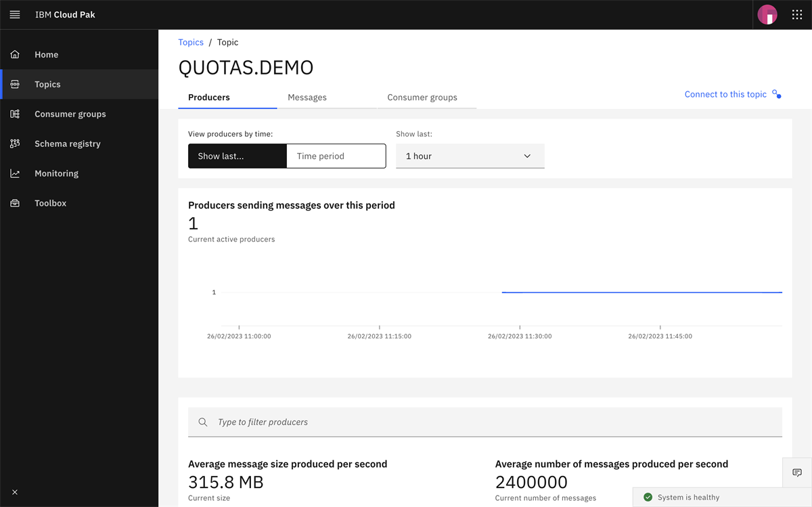Open the feedback chat icon

(x=797, y=472)
